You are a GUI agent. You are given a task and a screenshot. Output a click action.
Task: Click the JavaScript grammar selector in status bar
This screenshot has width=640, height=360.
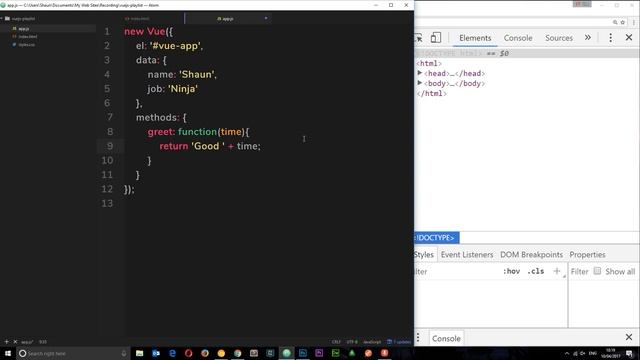(372, 342)
